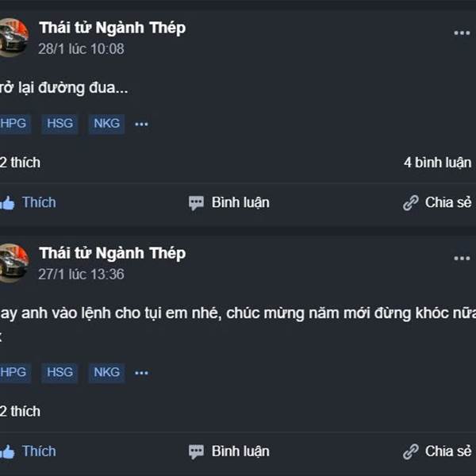Click the avatar thumbnail of the second post
This screenshot has height=476, width=476.
coord(12,263)
